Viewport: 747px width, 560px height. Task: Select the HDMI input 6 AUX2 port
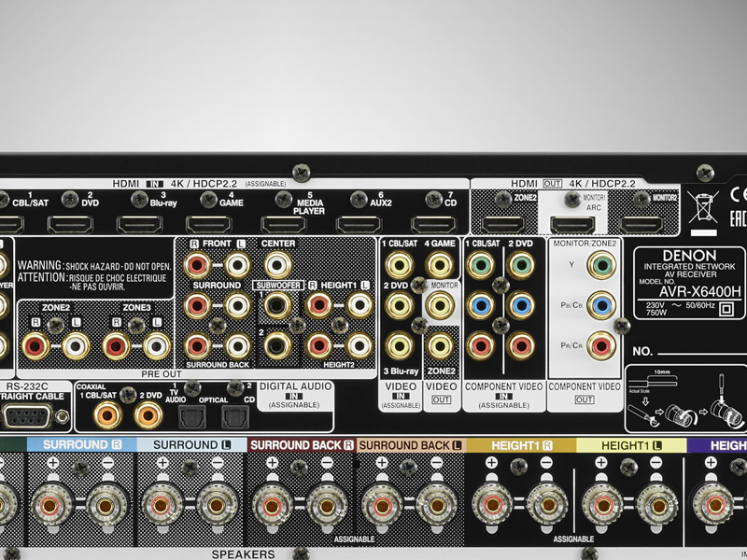click(x=359, y=224)
